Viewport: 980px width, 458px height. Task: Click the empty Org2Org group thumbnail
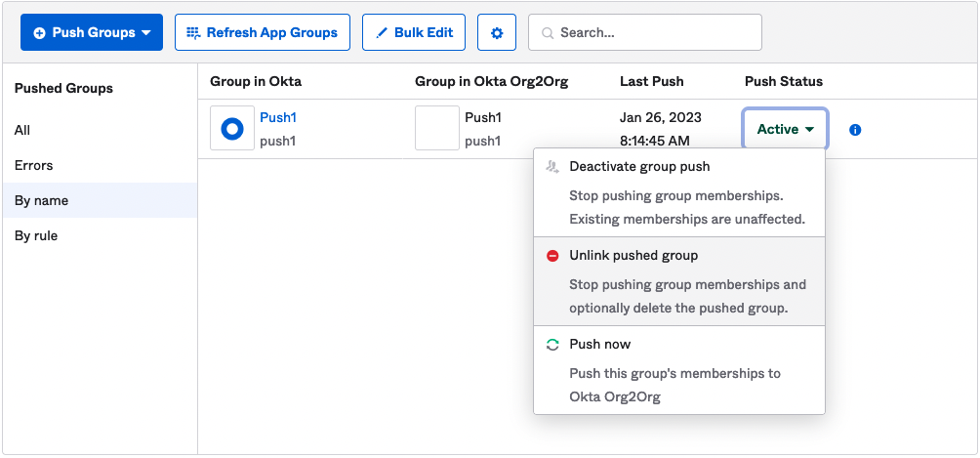(x=436, y=129)
